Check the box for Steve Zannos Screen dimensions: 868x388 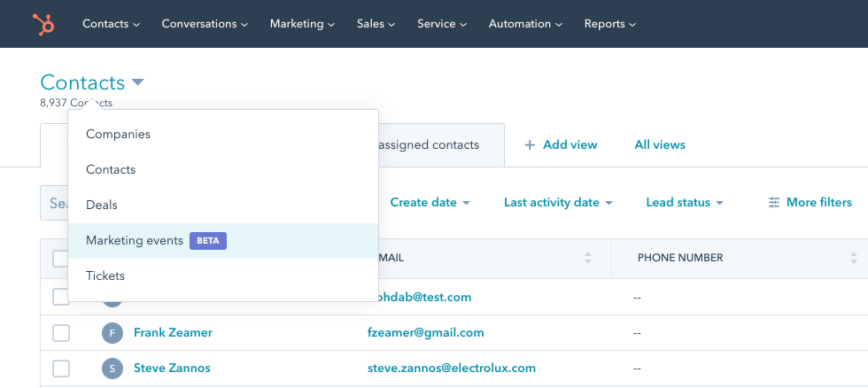61,369
